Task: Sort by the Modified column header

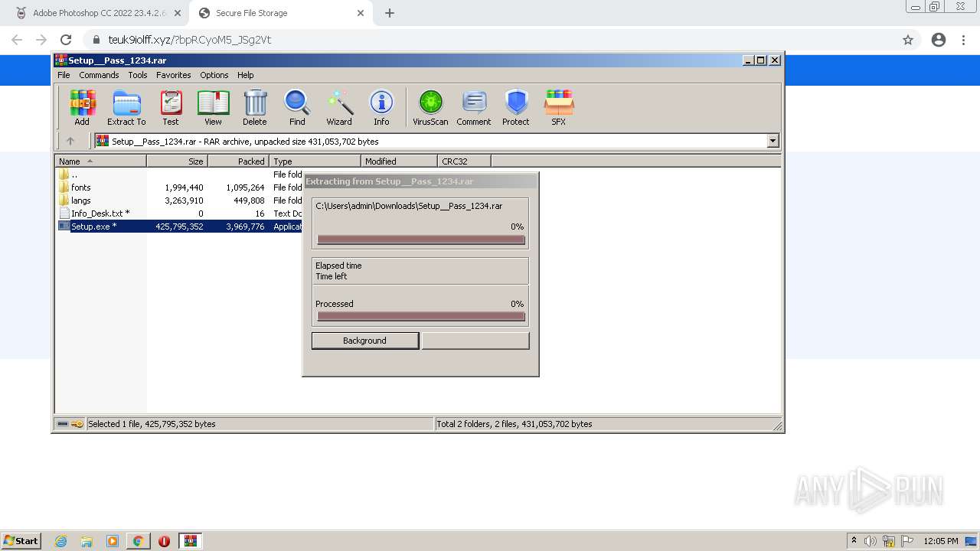Action: click(399, 161)
